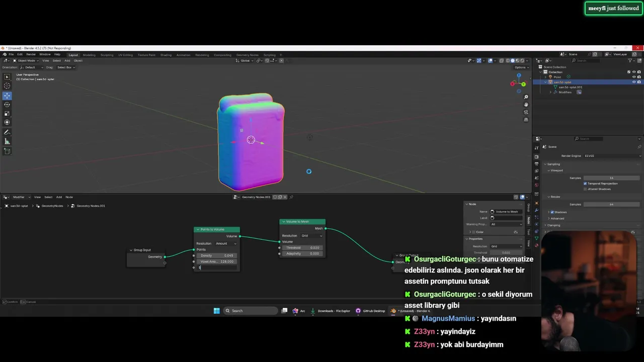
Task: Toggle Collection exclude checkbox in outliner
Action: [628, 72]
